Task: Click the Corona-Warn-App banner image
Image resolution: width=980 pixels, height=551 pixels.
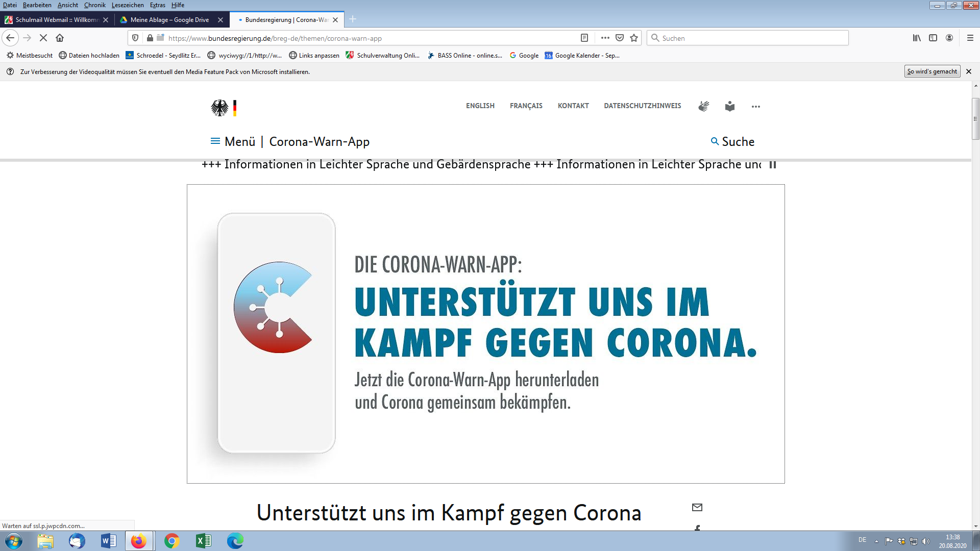Action: click(x=486, y=334)
